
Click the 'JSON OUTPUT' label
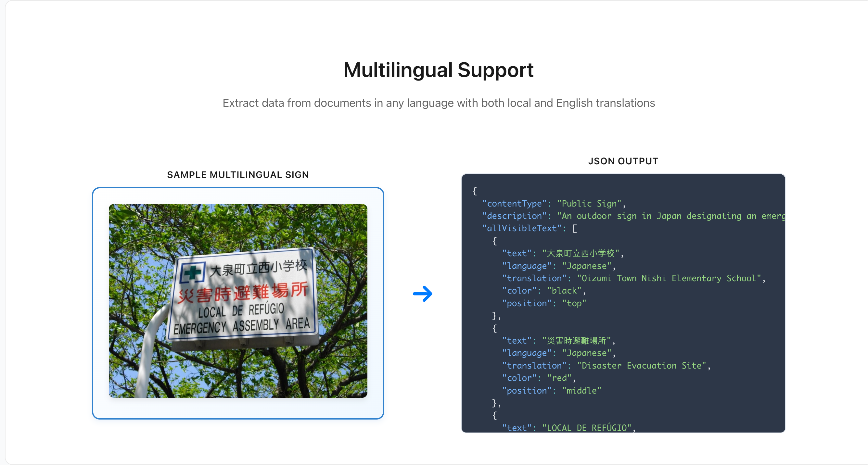pyautogui.click(x=623, y=161)
